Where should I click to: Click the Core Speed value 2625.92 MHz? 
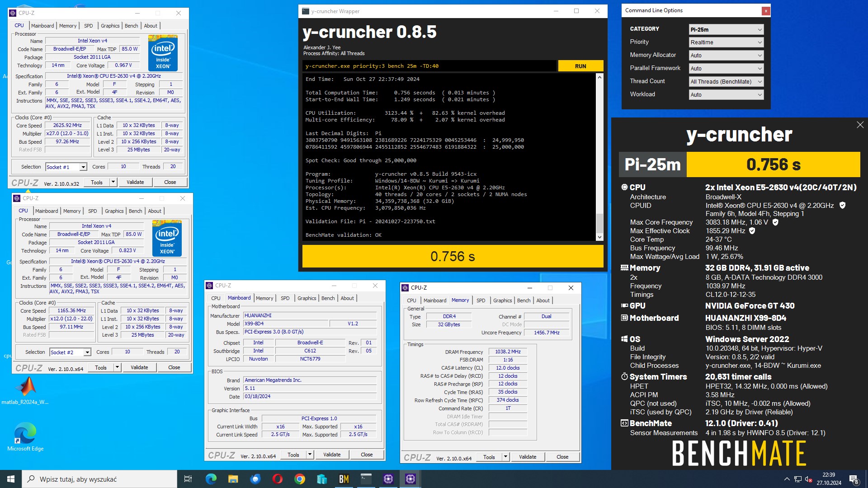[x=67, y=125]
